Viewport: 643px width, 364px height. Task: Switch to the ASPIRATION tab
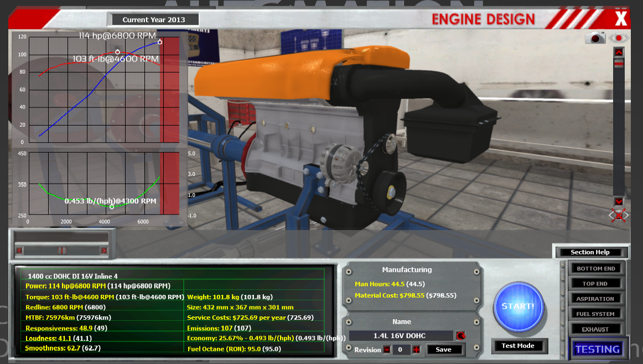pos(596,299)
